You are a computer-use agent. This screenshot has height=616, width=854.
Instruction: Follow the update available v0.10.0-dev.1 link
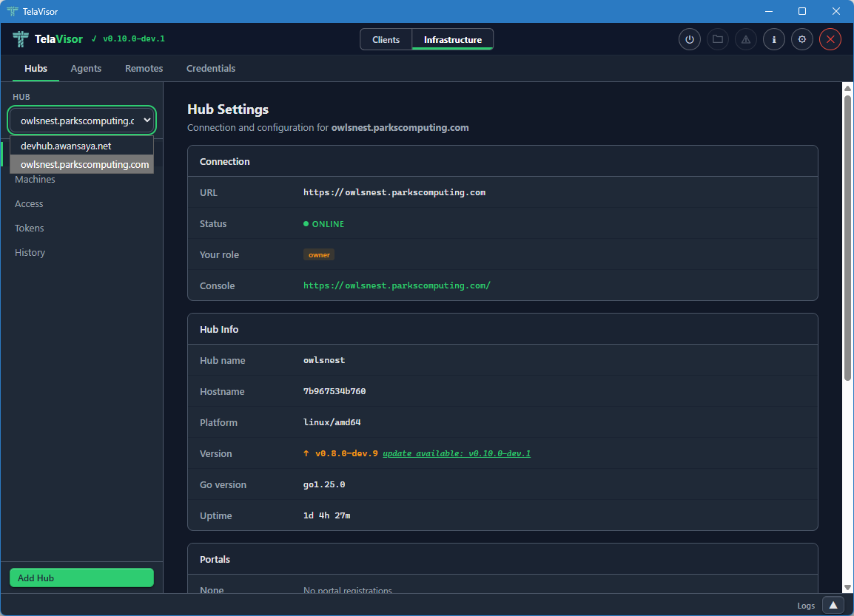[x=457, y=453]
